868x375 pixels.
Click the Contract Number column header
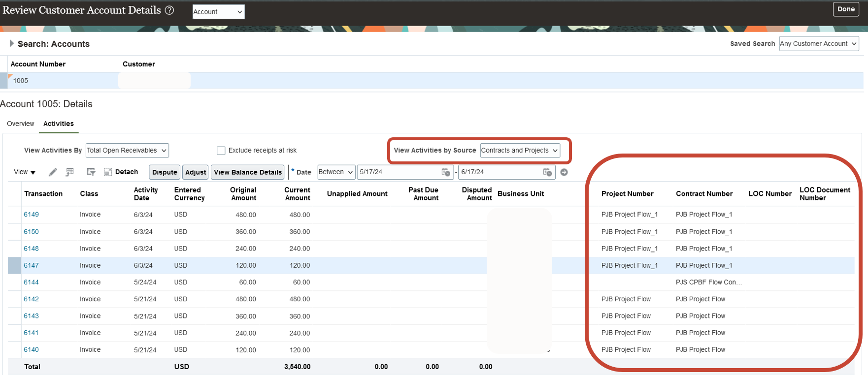[704, 194]
